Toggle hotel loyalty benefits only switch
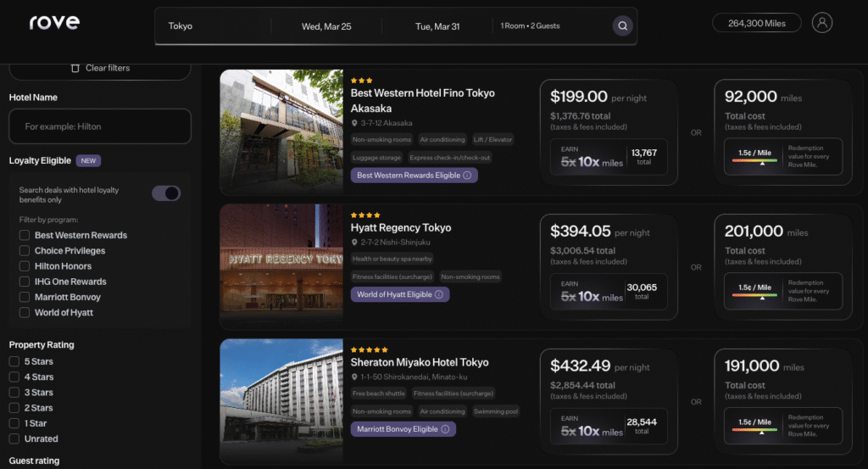Image resolution: width=868 pixels, height=469 pixels. tap(166, 193)
